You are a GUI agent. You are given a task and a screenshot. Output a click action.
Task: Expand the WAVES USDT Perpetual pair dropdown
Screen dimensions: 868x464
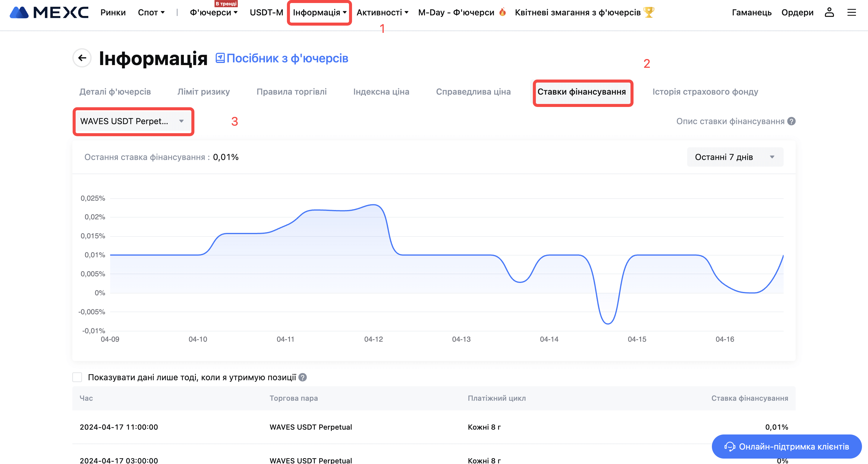pyautogui.click(x=133, y=121)
